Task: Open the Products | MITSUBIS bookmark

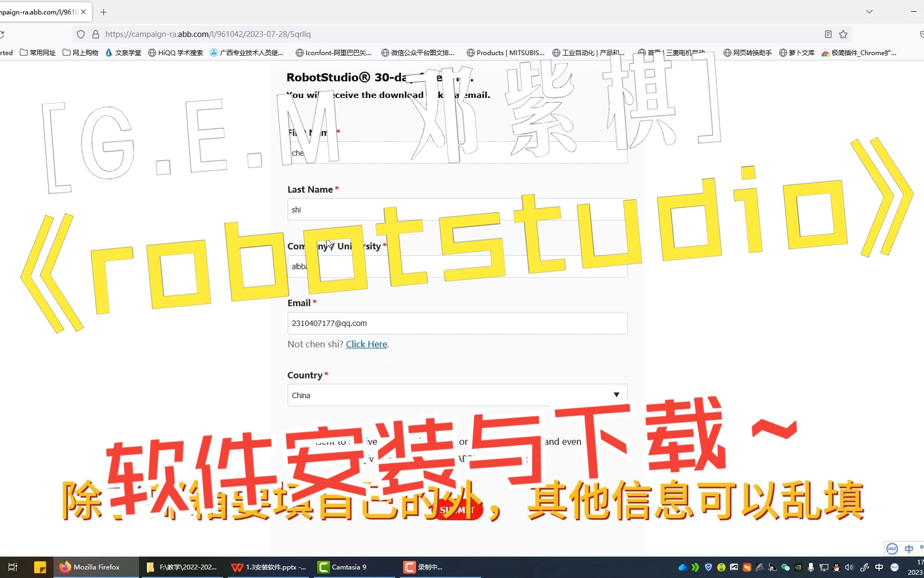Action: 505,52
